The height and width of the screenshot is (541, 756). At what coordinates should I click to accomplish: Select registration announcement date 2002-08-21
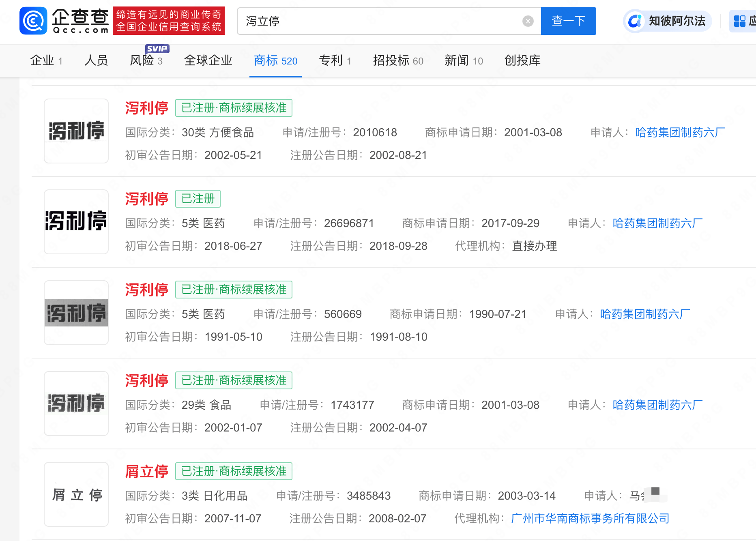[398, 155]
